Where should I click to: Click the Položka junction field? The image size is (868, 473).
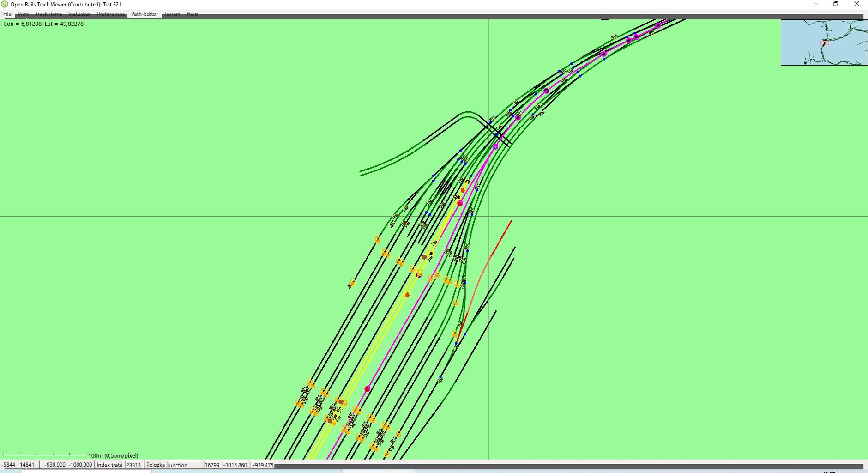coord(184,465)
